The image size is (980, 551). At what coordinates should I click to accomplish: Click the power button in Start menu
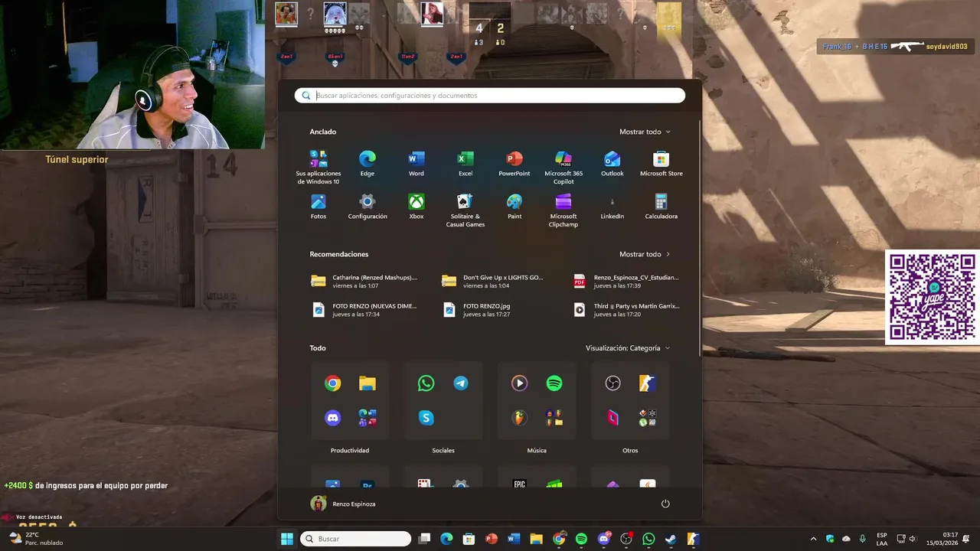click(665, 504)
